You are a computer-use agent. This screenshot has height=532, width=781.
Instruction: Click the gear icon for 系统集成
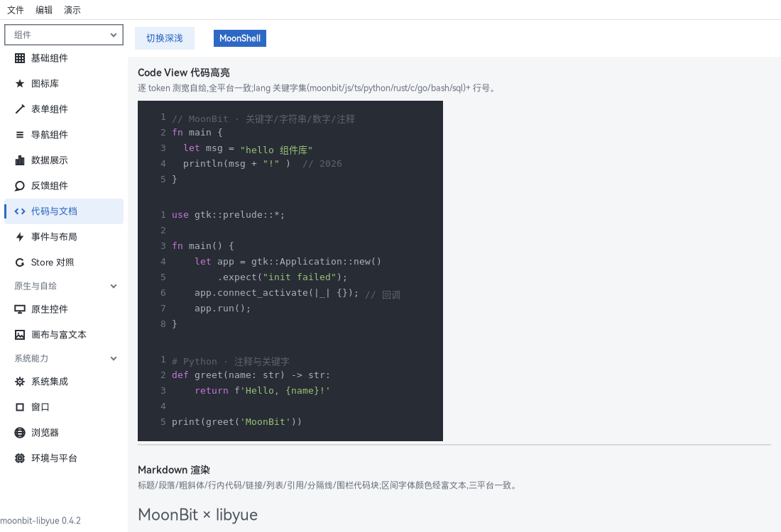pyautogui.click(x=20, y=382)
